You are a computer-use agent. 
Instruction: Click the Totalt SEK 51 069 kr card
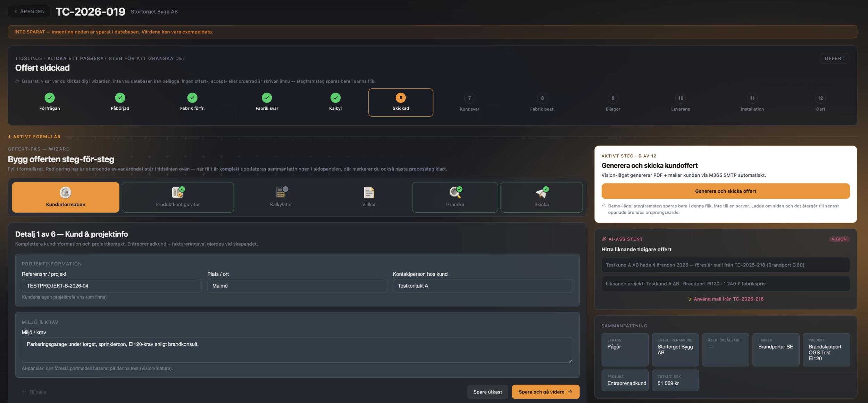pos(675,380)
